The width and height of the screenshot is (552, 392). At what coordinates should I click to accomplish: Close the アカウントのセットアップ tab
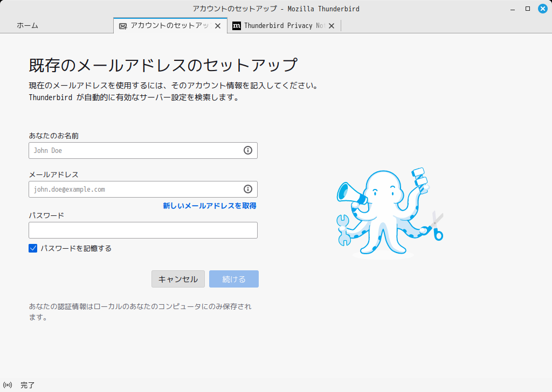218,26
